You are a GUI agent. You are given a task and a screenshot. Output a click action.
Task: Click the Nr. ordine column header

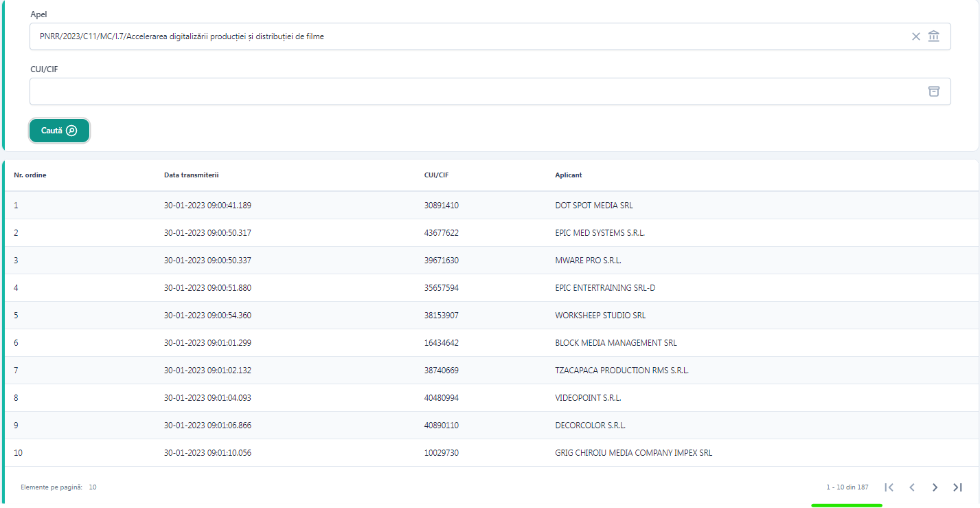click(30, 175)
